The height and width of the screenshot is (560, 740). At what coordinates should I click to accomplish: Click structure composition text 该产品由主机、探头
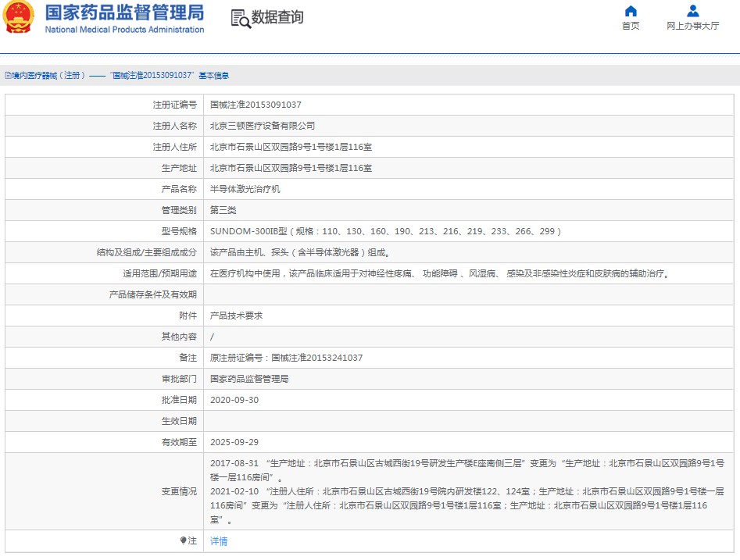click(x=301, y=252)
